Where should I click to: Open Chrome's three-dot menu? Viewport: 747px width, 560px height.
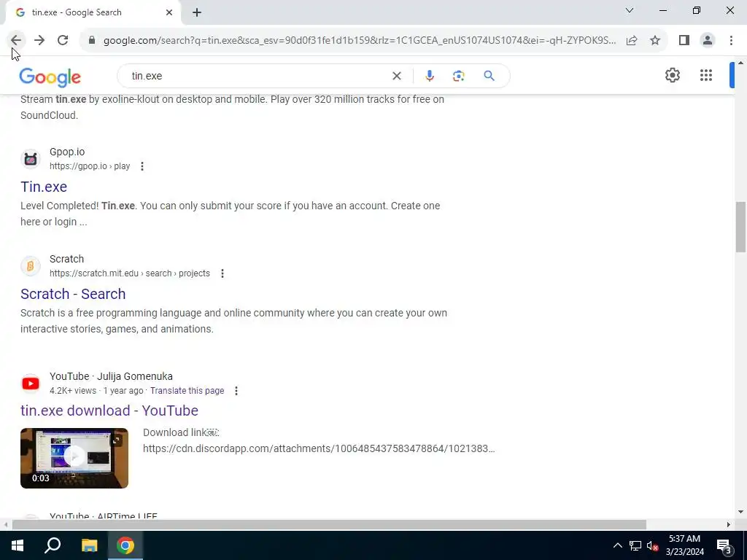pos(731,41)
